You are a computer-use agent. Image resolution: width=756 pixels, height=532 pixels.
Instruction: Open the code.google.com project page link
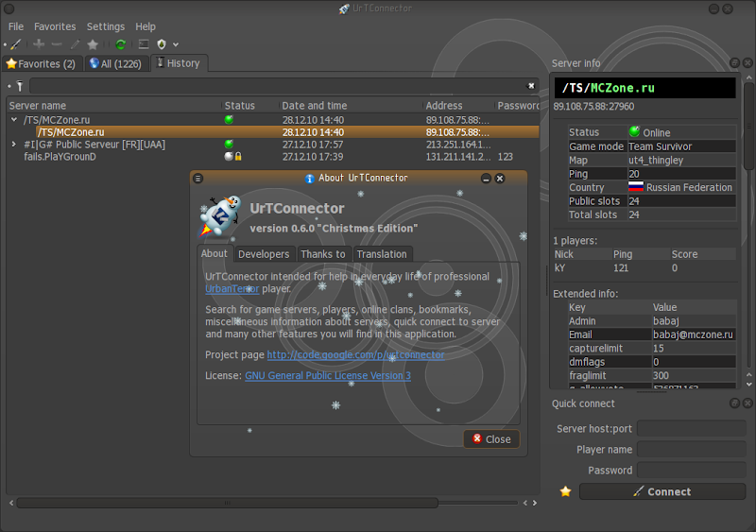(x=356, y=354)
